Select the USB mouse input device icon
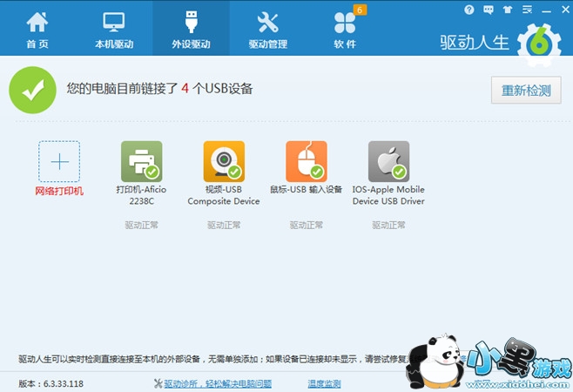The image size is (573, 392). coord(307,161)
